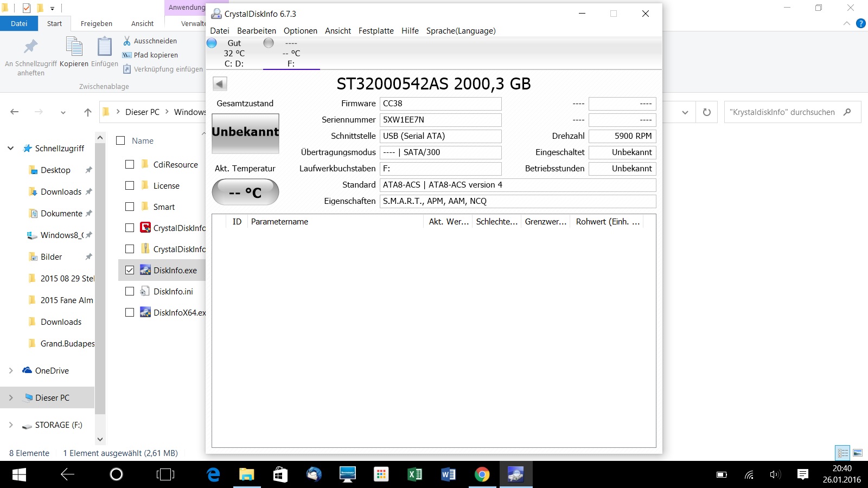Expand the OneDrive tree node
The width and height of the screenshot is (868, 488).
click(10, 370)
